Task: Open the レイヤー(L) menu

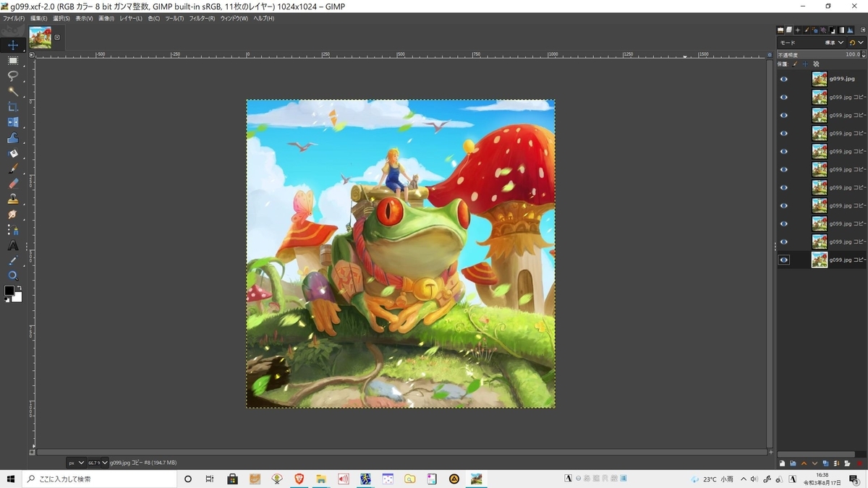Action: coord(131,18)
